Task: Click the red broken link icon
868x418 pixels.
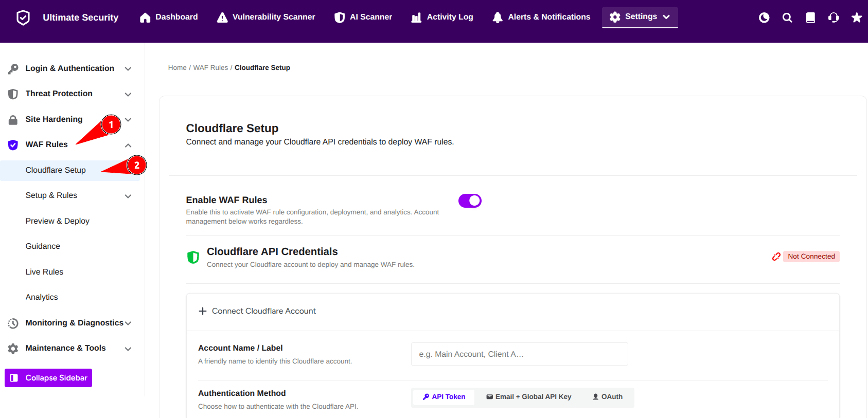Action: click(776, 257)
